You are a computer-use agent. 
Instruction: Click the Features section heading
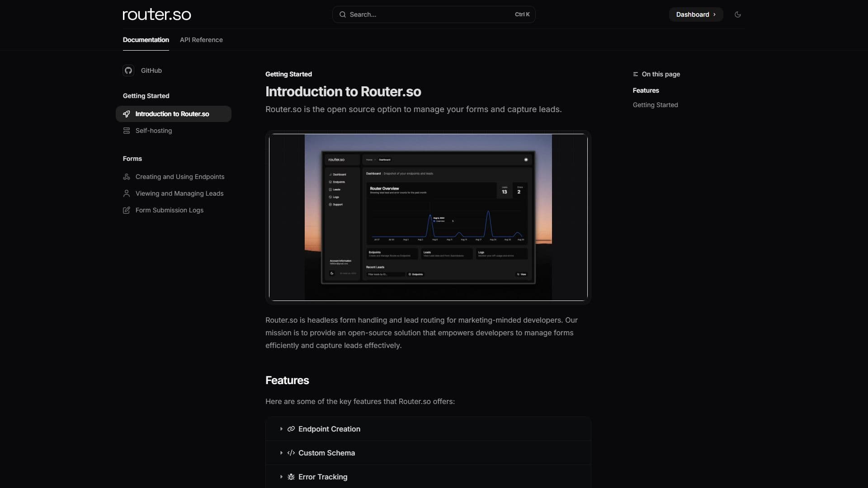click(x=287, y=380)
